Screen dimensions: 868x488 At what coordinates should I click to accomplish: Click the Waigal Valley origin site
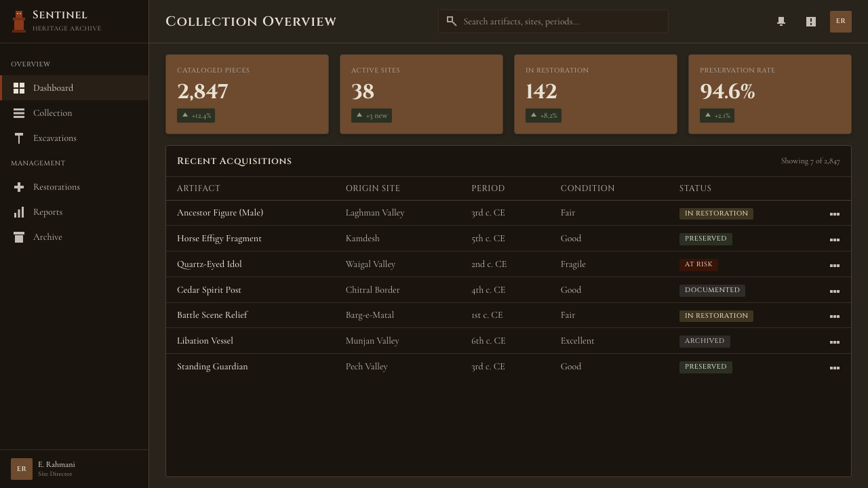click(x=370, y=264)
